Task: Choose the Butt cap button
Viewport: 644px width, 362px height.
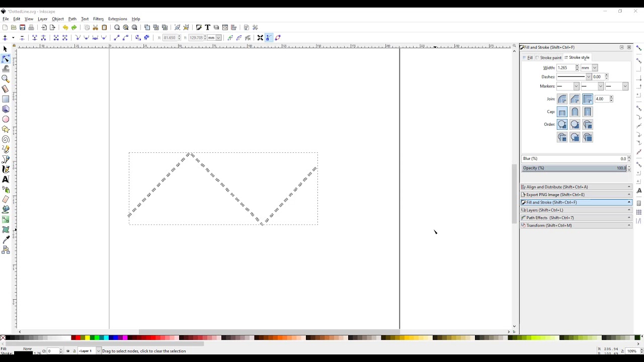Action: pyautogui.click(x=562, y=112)
